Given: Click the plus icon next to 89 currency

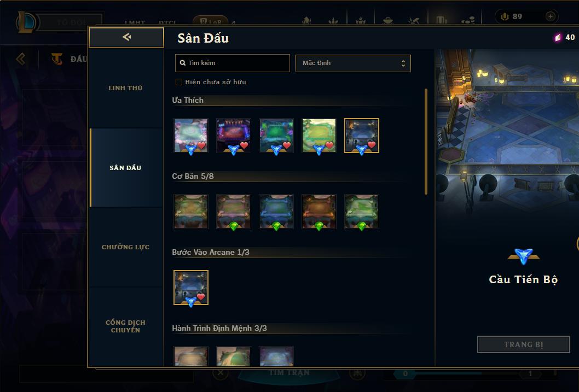Looking at the screenshot, I should pyautogui.click(x=550, y=16).
